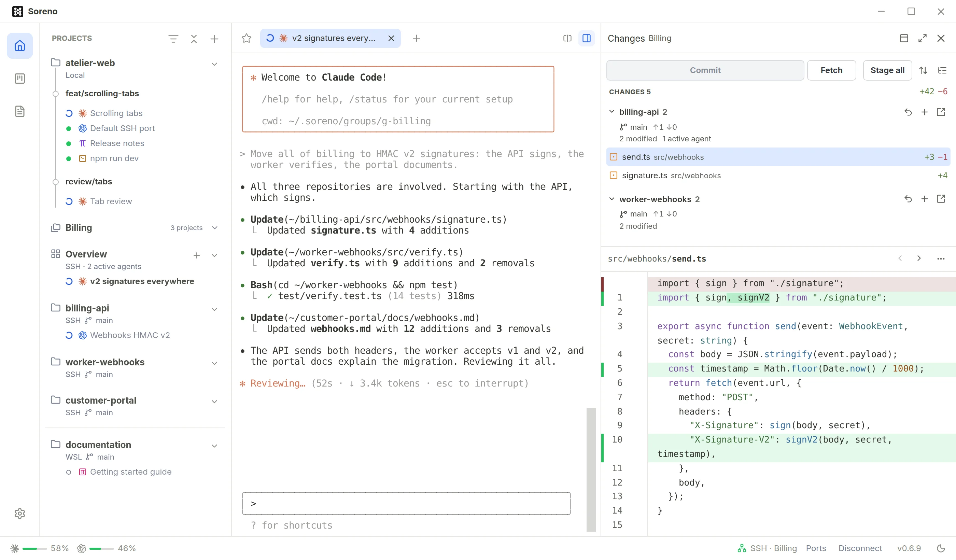This screenshot has height=560, width=956.
Task: Star the current session tab
Action: 247,38
